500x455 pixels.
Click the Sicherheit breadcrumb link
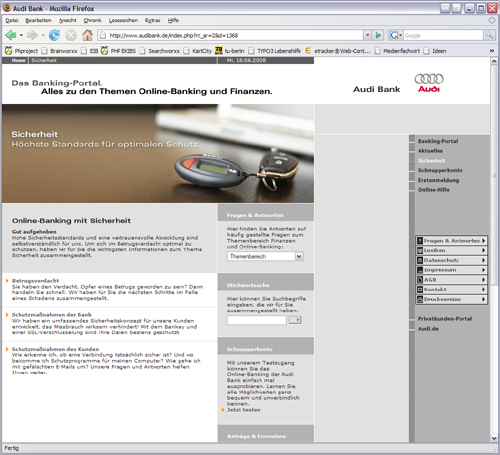tap(44, 60)
